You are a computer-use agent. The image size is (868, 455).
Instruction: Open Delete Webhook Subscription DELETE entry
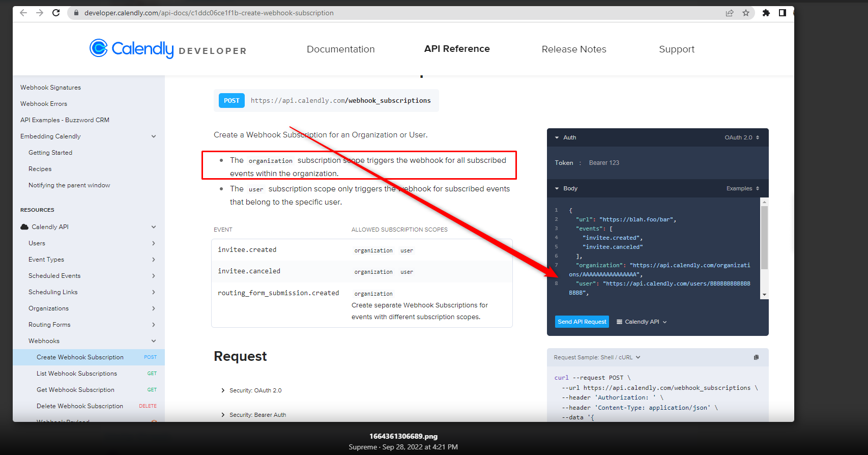coord(89,406)
